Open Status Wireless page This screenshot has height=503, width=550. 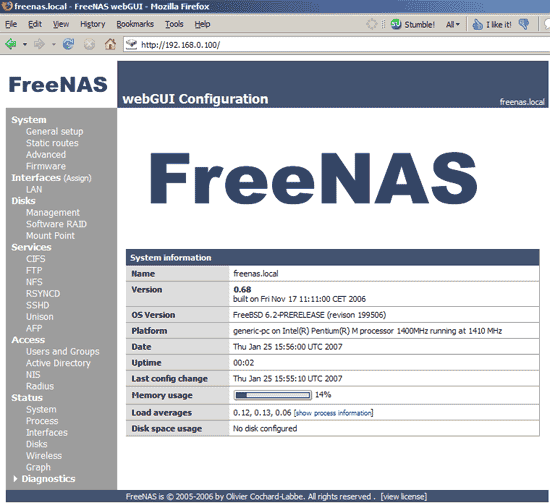click(x=44, y=456)
